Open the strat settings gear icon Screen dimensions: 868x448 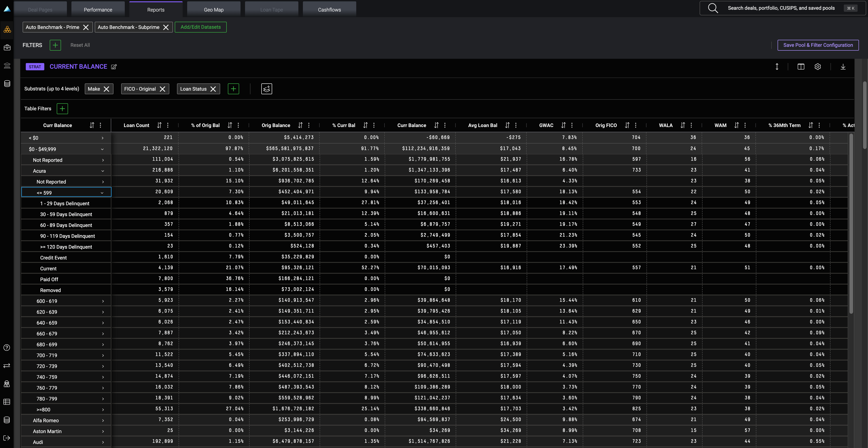[817, 67]
